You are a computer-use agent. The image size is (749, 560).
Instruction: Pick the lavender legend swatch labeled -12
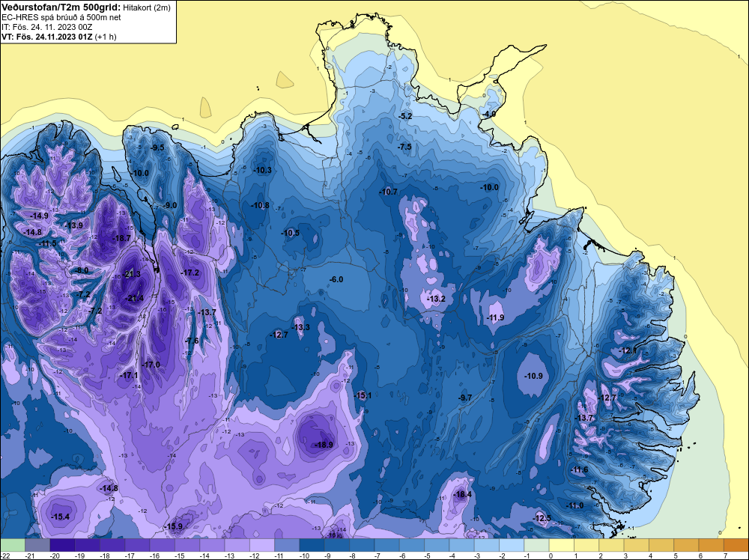261,545
